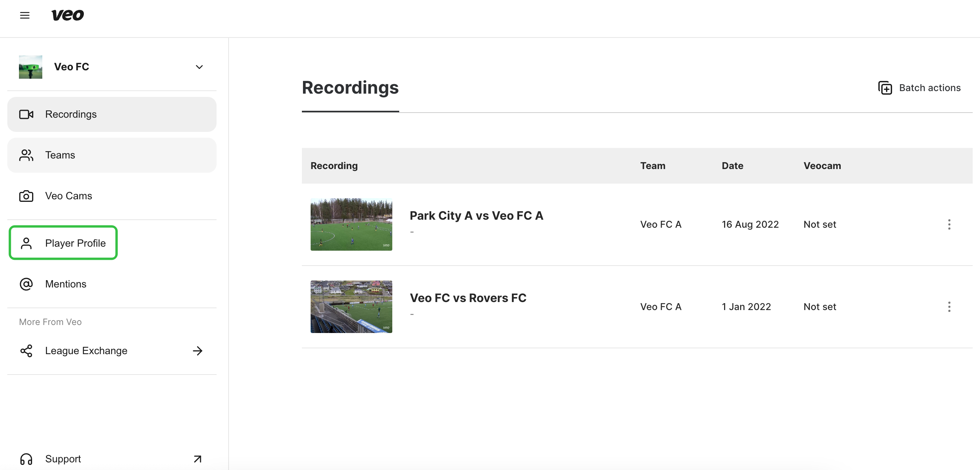
Task: Open more options for Park City recording
Action: point(949,224)
